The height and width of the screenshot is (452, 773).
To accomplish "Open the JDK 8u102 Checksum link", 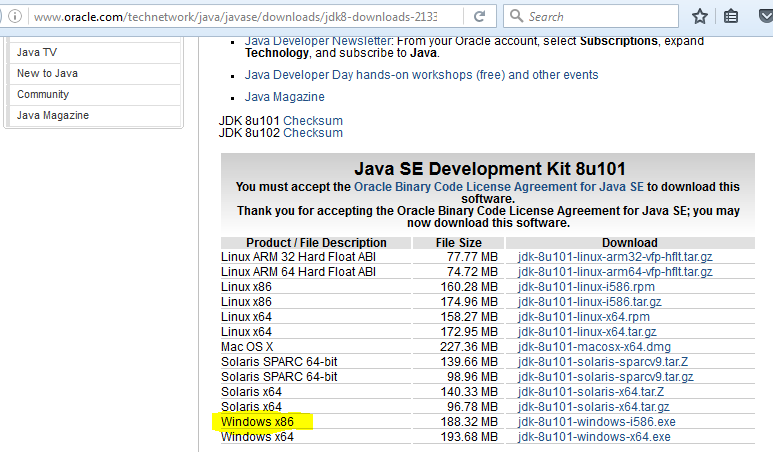I will coord(313,133).
